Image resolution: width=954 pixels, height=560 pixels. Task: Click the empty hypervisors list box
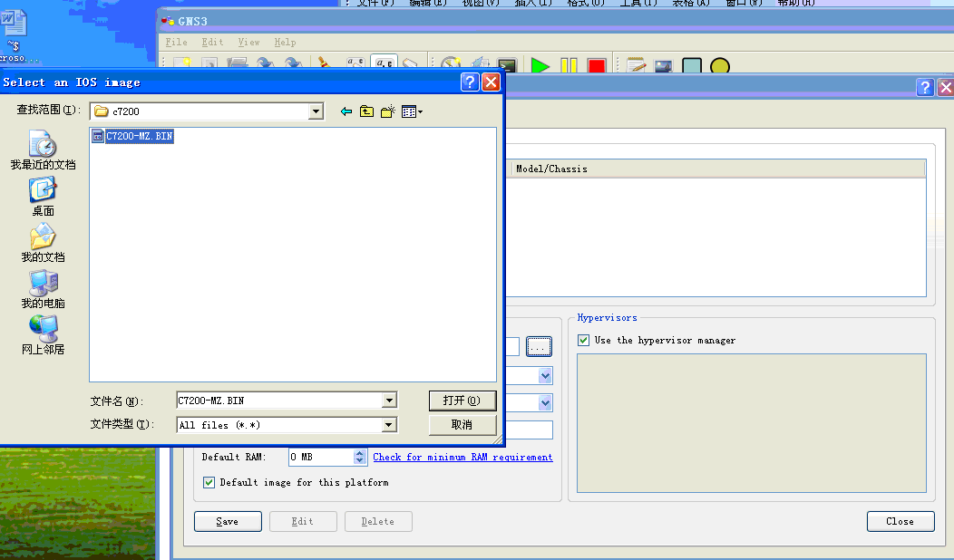752,423
